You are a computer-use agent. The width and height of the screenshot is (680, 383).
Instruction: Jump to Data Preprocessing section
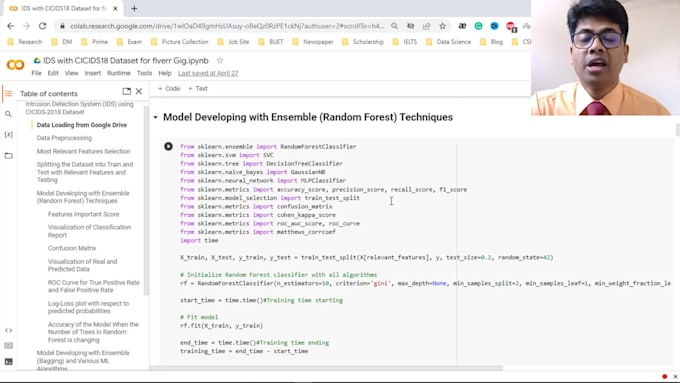tap(64, 138)
